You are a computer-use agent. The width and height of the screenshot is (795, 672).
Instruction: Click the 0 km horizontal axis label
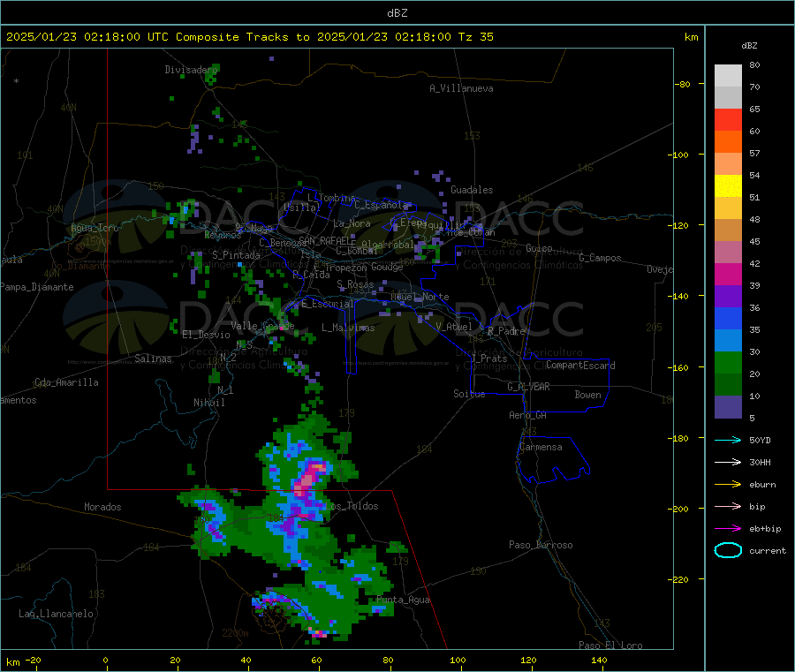click(105, 660)
